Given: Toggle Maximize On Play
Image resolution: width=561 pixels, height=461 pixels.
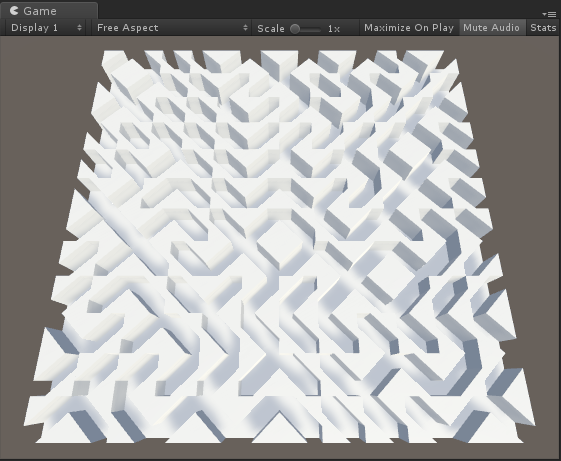Looking at the screenshot, I should click(x=409, y=28).
